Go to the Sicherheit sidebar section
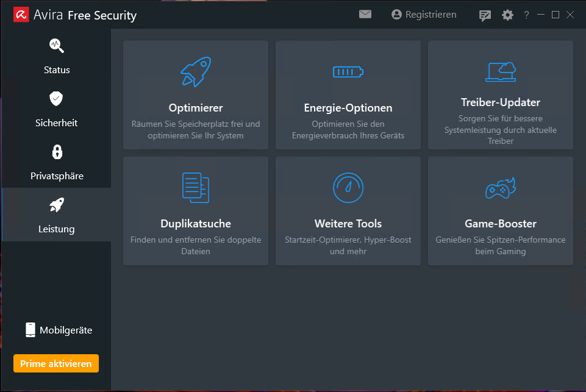 point(57,109)
